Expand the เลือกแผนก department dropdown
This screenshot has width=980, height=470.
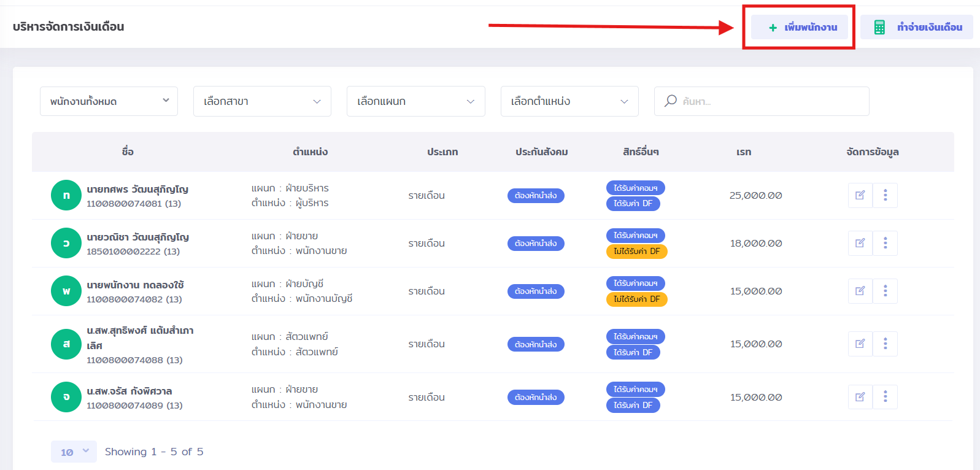click(415, 101)
